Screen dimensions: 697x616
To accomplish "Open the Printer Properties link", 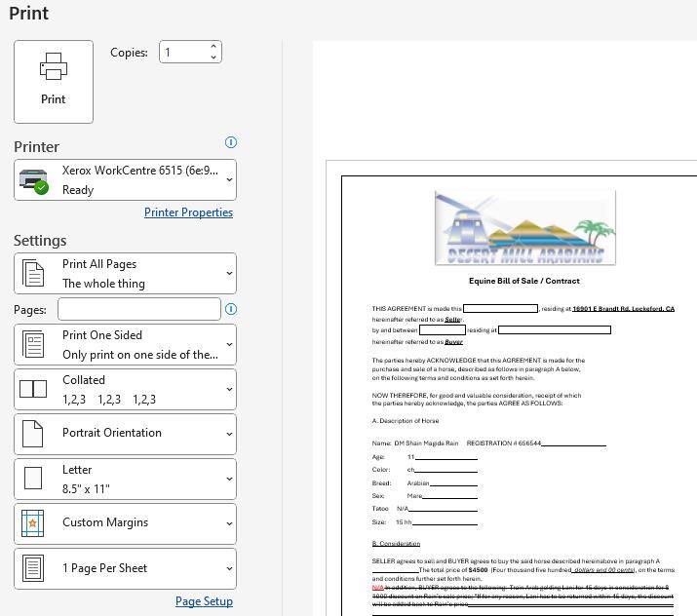I will pyautogui.click(x=188, y=212).
